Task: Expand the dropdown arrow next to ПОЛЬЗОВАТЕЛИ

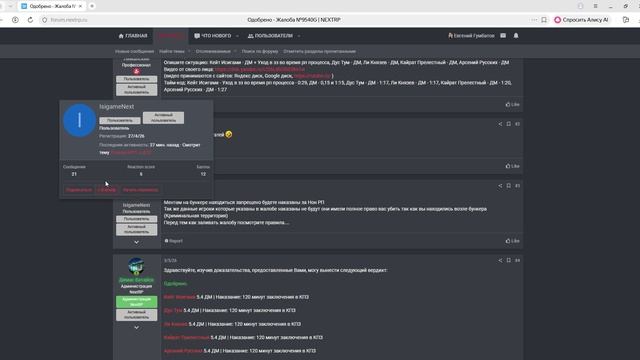Action: [299, 36]
